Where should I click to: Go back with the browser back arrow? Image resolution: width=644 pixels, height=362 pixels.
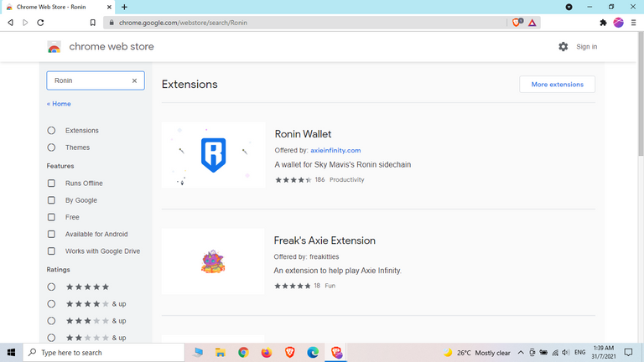11,23
